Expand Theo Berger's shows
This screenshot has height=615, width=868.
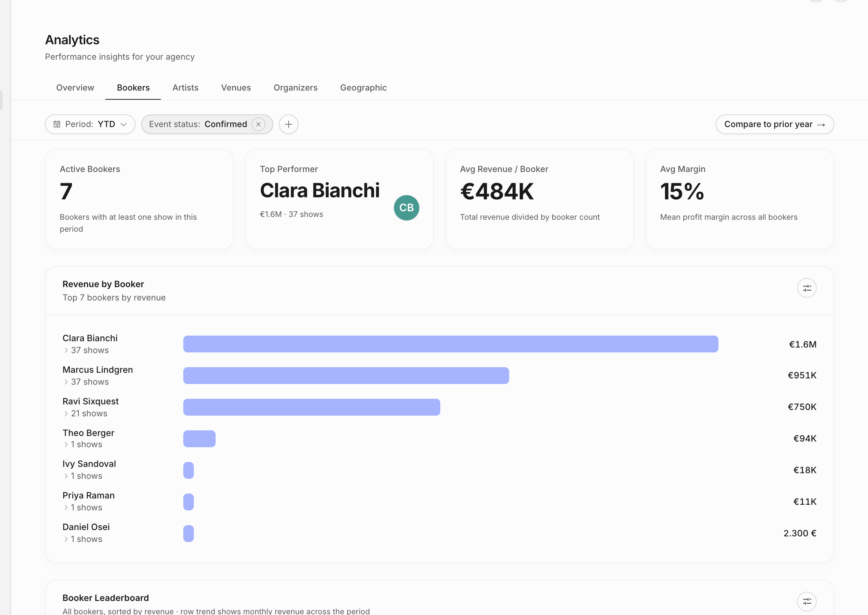pos(83,444)
